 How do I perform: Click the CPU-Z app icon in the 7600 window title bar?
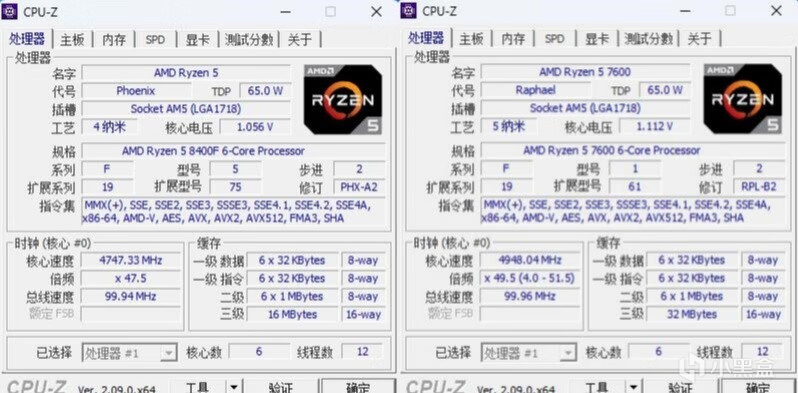point(408,10)
